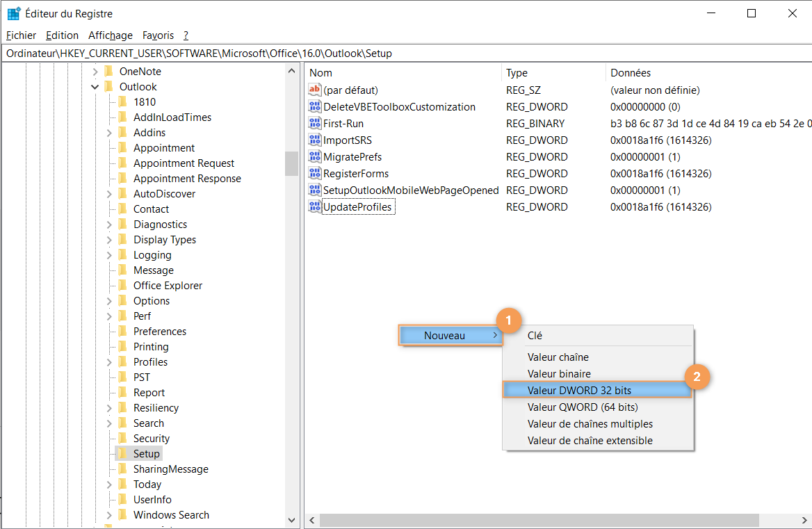Image resolution: width=812 pixels, height=529 pixels.
Task: Expand the Logging key
Action: (x=109, y=254)
